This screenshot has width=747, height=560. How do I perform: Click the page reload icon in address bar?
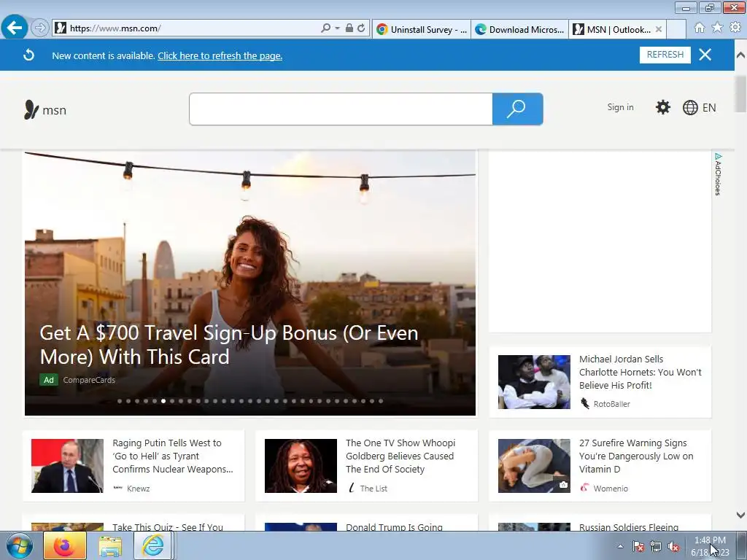[x=361, y=28]
